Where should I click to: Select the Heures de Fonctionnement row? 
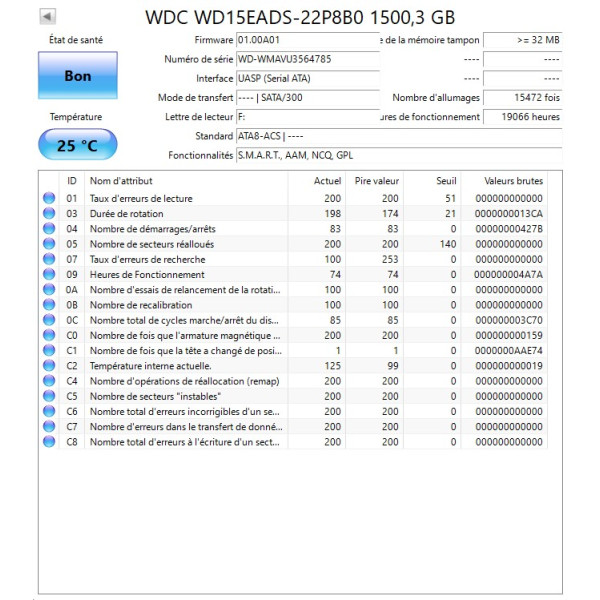(293, 274)
